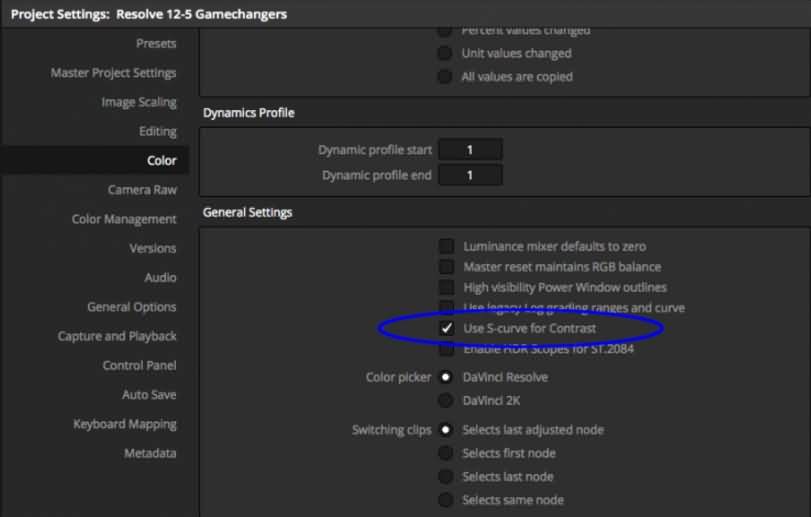Pick All values are copied option

click(445, 76)
